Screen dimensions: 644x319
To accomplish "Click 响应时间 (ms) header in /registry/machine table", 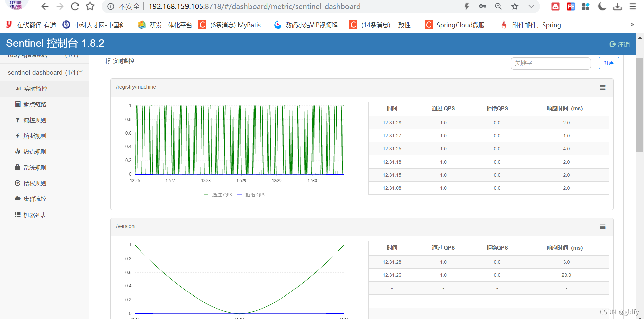I will coord(566,109).
